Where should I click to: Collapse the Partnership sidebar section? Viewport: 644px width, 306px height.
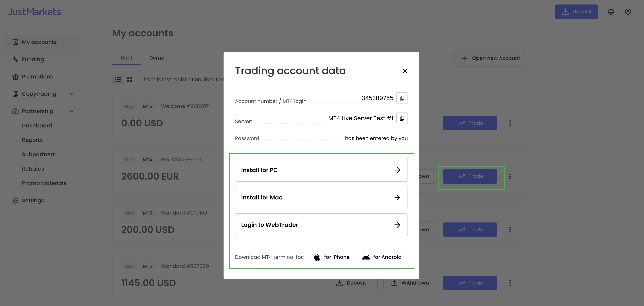click(71, 111)
